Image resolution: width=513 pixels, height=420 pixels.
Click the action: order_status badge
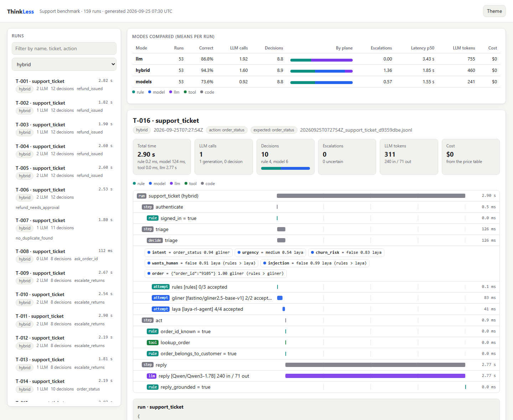[227, 130]
